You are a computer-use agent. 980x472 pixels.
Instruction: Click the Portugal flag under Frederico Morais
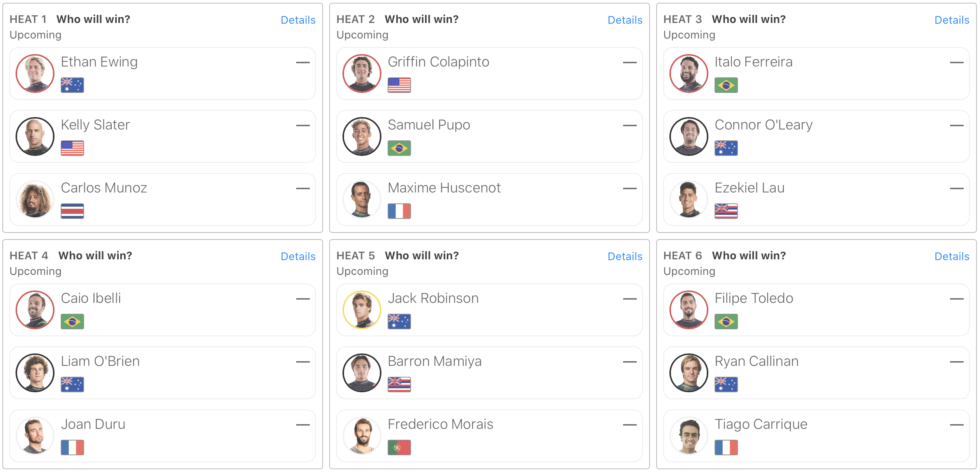(x=399, y=448)
